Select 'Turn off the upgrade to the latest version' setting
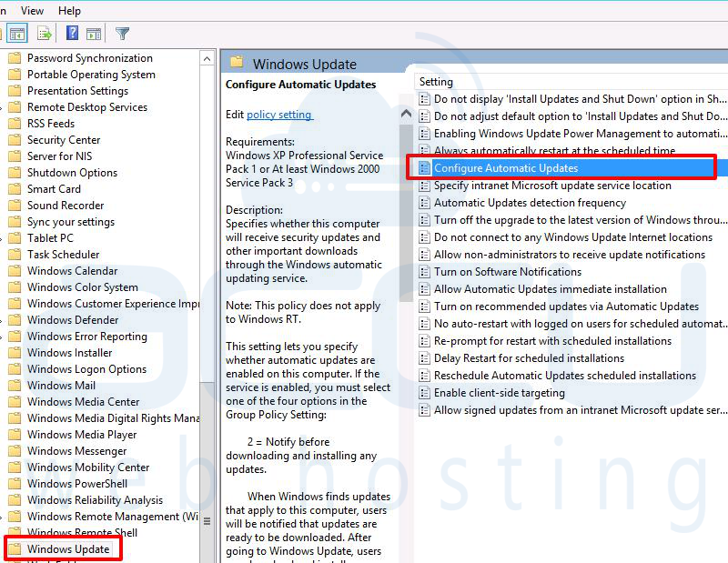 click(580, 220)
